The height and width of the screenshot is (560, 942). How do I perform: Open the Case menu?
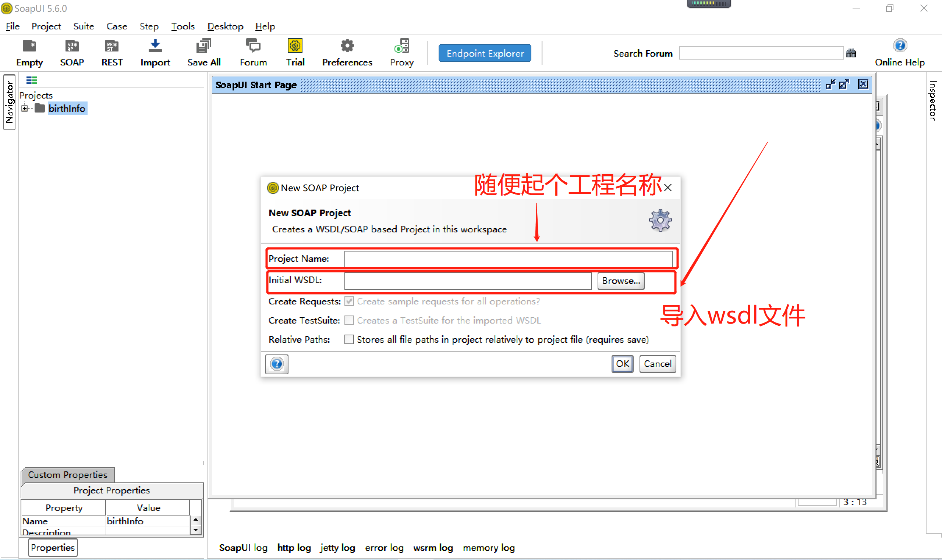point(117,26)
